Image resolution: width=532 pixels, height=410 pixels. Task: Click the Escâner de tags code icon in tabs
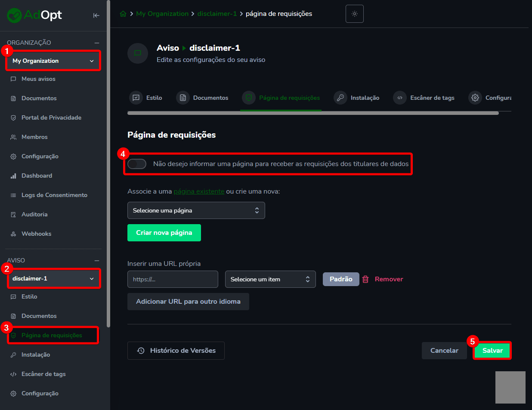pyautogui.click(x=400, y=98)
